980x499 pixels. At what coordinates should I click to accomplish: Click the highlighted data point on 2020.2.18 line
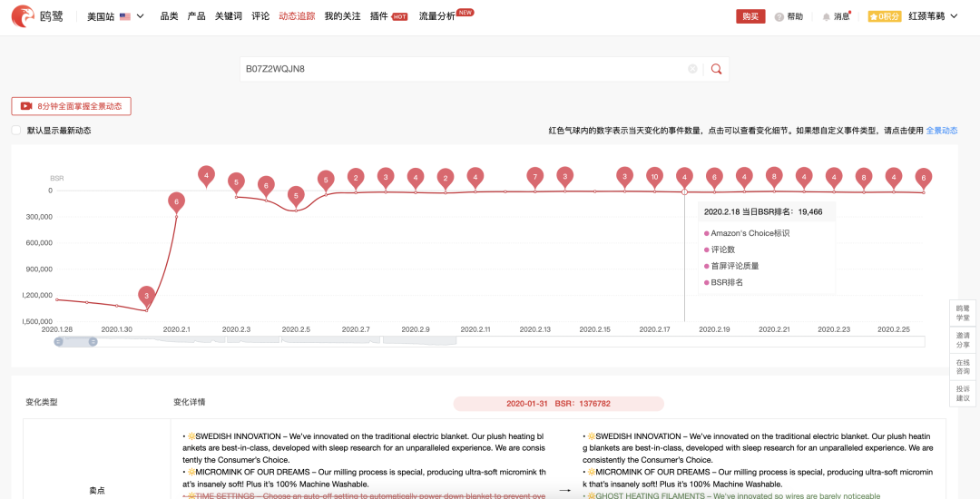(684, 191)
